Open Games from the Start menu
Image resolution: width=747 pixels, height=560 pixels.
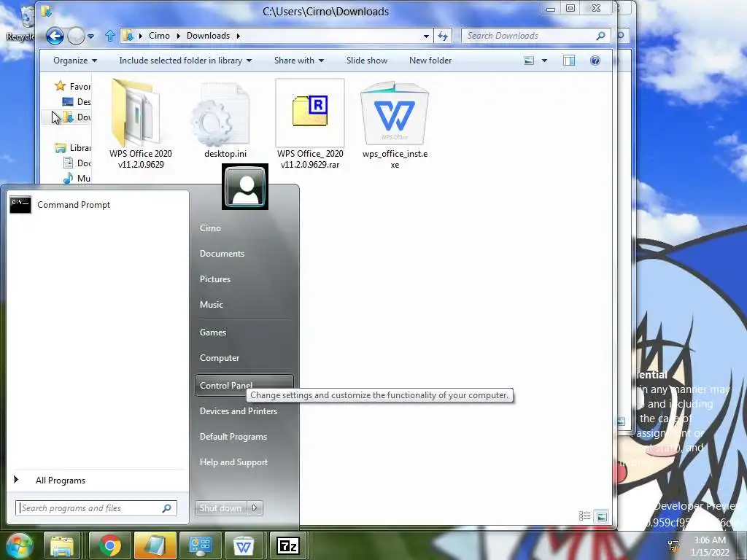pyautogui.click(x=212, y=332)
